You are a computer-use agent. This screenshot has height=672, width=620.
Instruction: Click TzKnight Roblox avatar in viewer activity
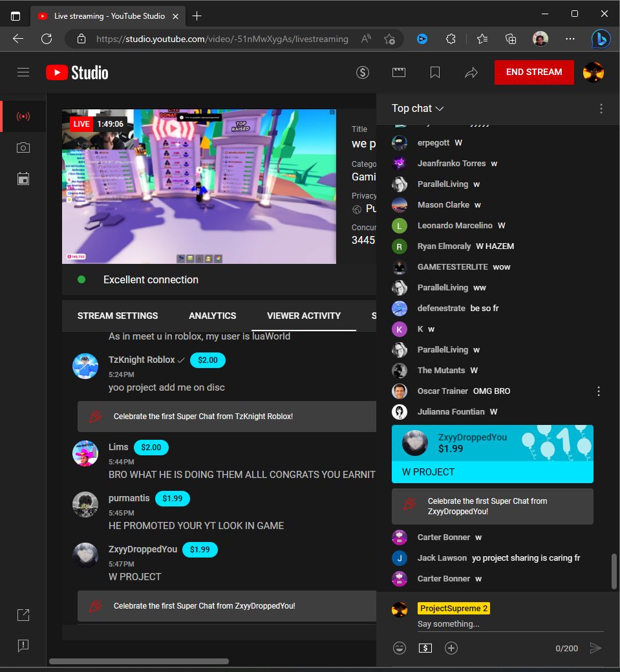pos(85,366)
